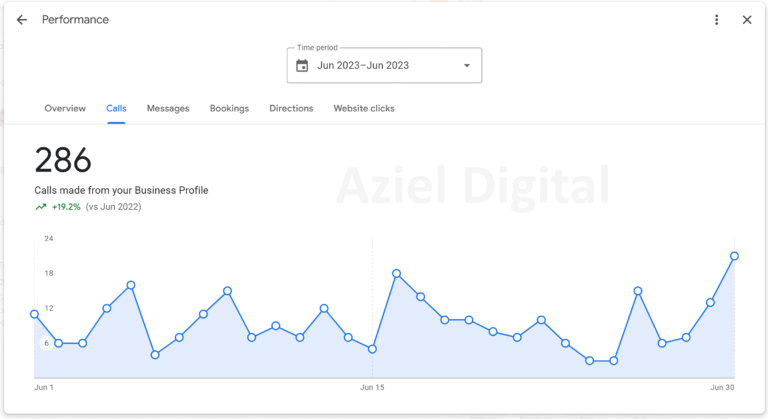Switch to the Overview tab

[x=65, y=108]
